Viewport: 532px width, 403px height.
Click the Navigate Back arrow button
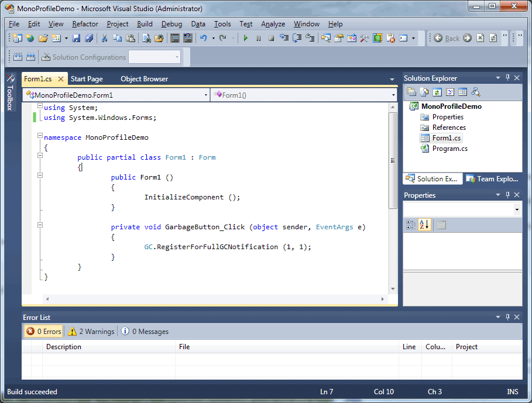tap(438, 38)
